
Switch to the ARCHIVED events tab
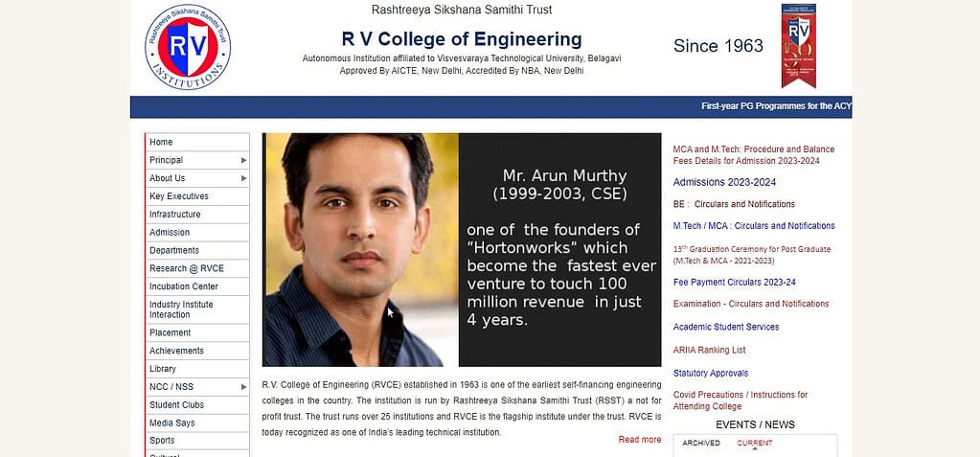[x=701, y=444]
